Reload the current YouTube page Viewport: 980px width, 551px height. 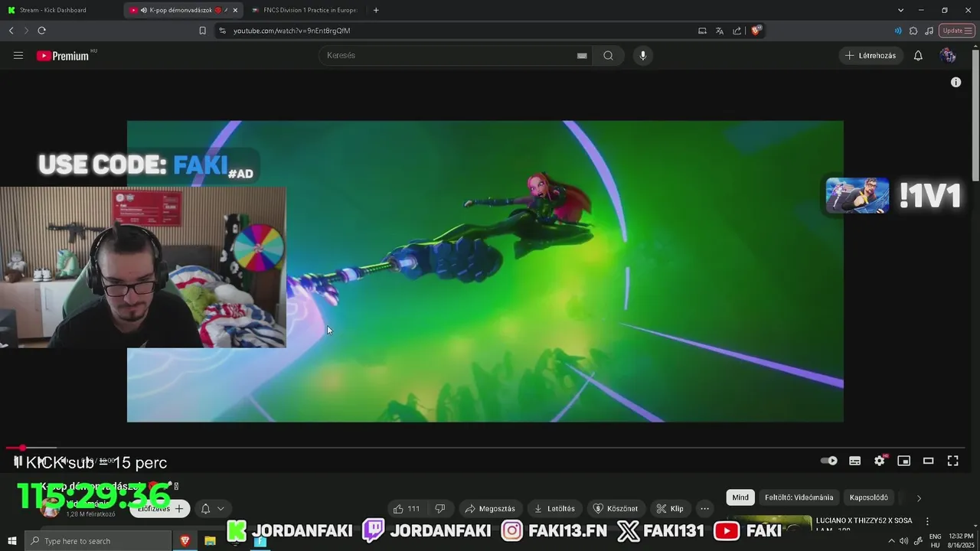click(x=41, y=31)
